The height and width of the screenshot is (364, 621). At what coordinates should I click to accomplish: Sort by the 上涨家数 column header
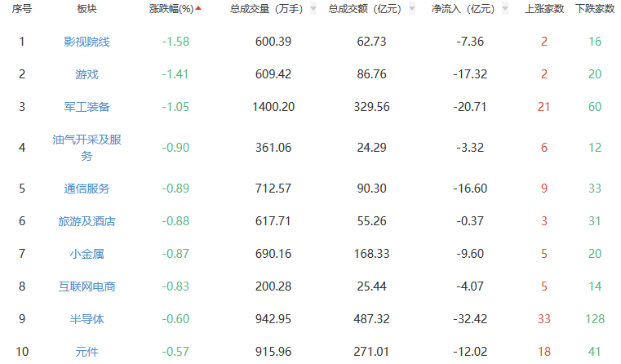(x=543, y=9)
